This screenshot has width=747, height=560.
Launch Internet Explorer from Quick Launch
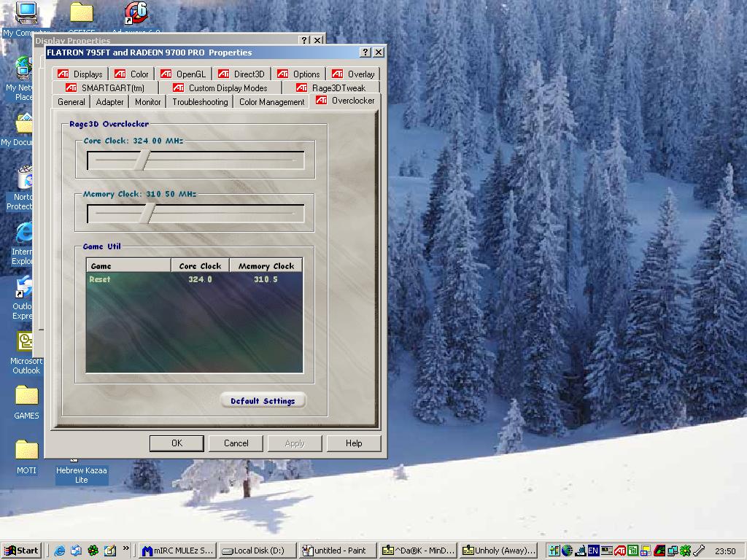point(60,551)
